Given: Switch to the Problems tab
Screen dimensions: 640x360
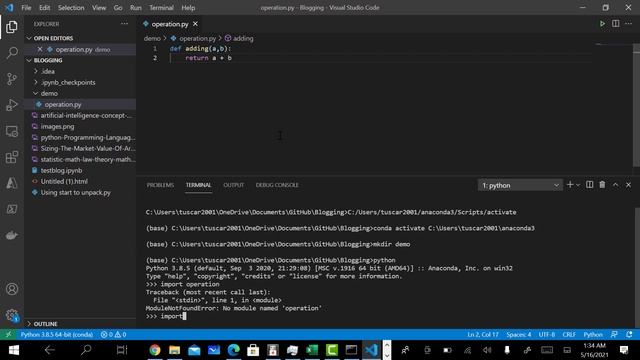Looking at the screenshot, I should (x=160, y=185).
